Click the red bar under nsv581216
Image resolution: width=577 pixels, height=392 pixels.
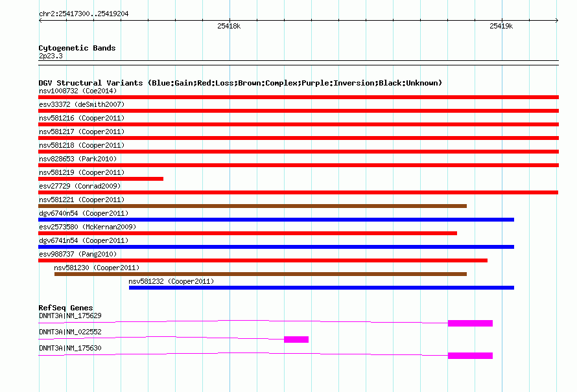coord(298,124)
